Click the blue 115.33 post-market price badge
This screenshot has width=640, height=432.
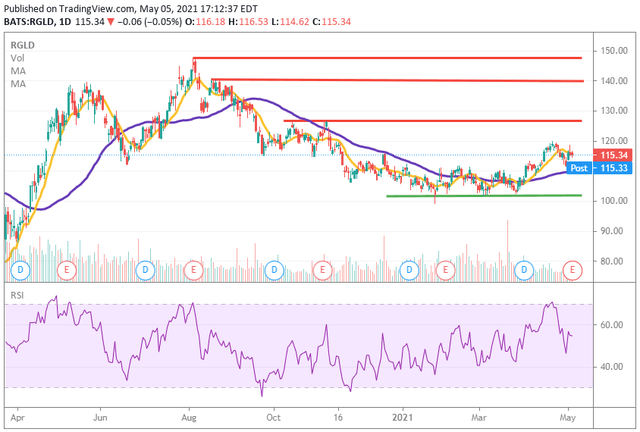pyautogui.click(x=613, y=168)
